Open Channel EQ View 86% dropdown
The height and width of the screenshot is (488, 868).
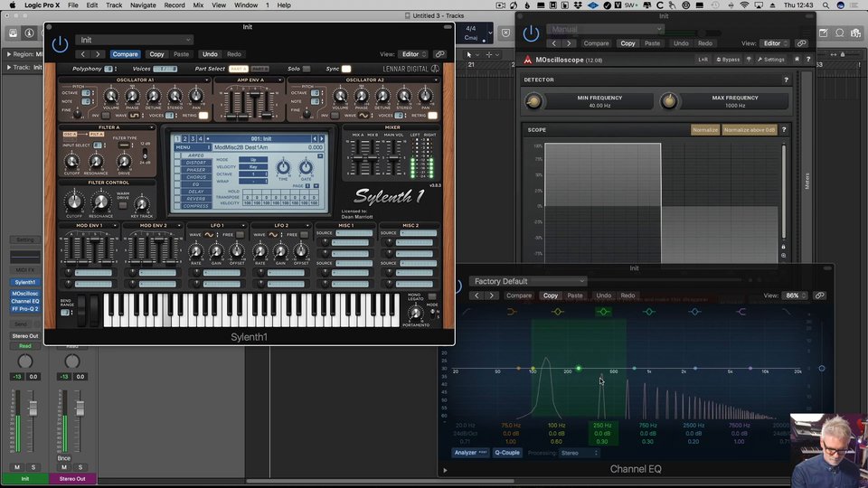pos(796,296)
